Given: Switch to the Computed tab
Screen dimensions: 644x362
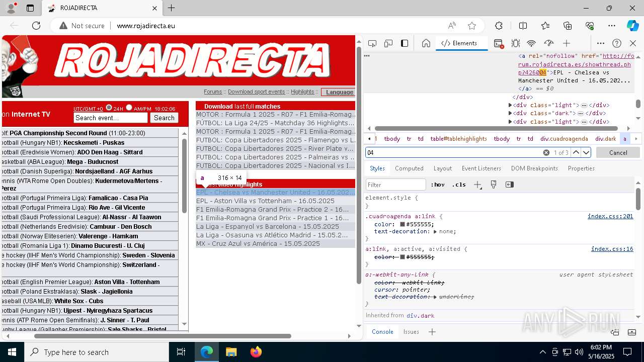Looking at the screenshot, I should click(409, 168).
